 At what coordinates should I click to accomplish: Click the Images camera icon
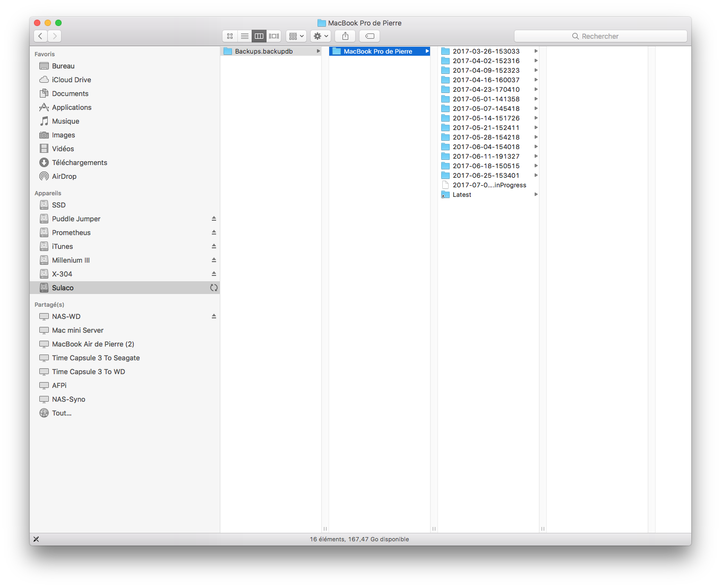click(44, 135)
